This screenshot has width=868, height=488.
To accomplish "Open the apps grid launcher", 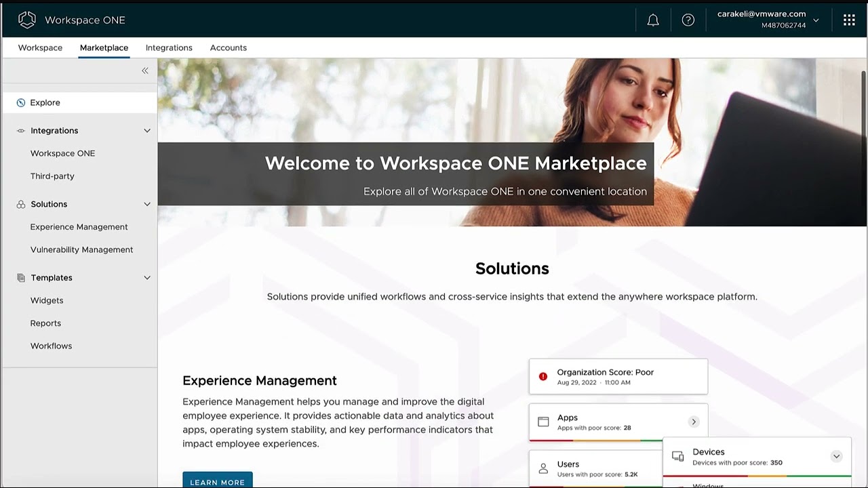I will 849,20.
